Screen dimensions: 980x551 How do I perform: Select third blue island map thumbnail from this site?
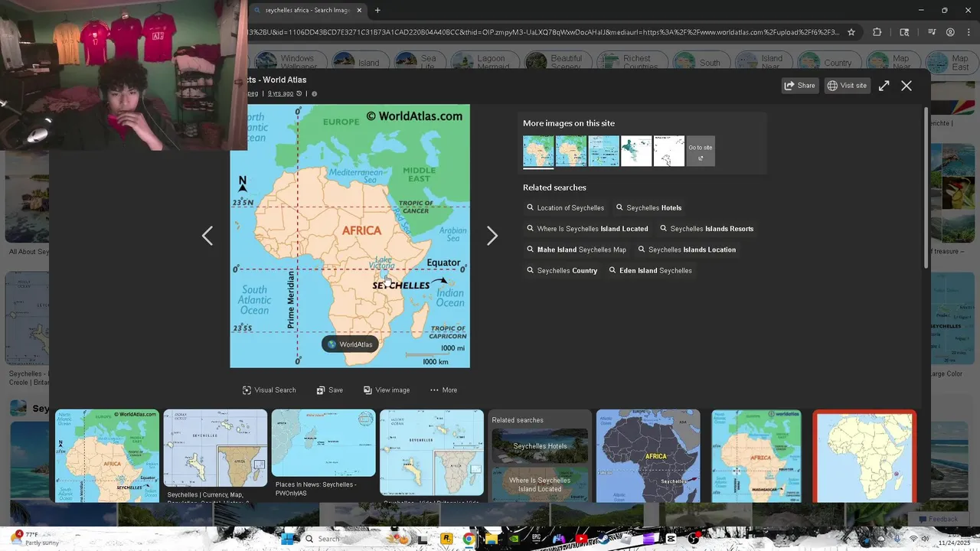(604, 152)
